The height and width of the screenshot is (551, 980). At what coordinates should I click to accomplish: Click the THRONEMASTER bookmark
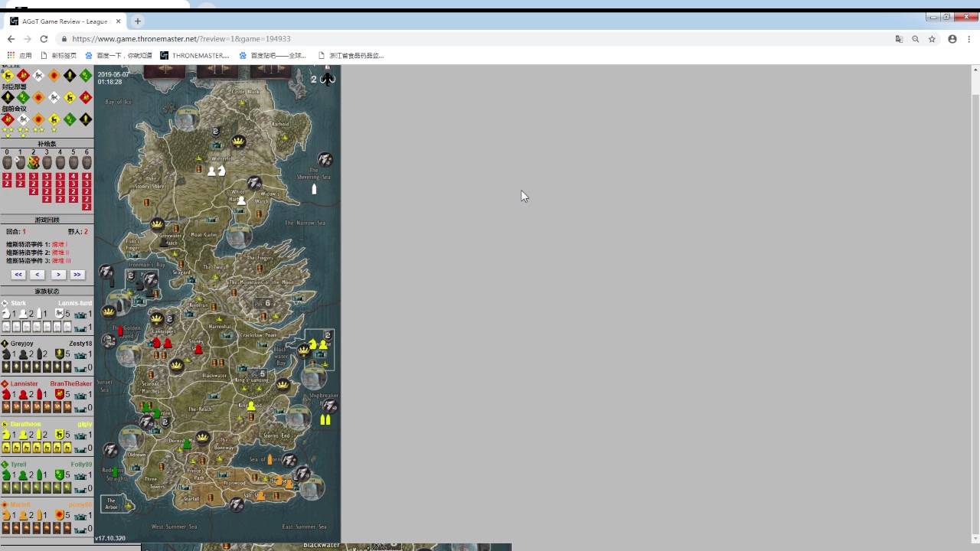195,55
